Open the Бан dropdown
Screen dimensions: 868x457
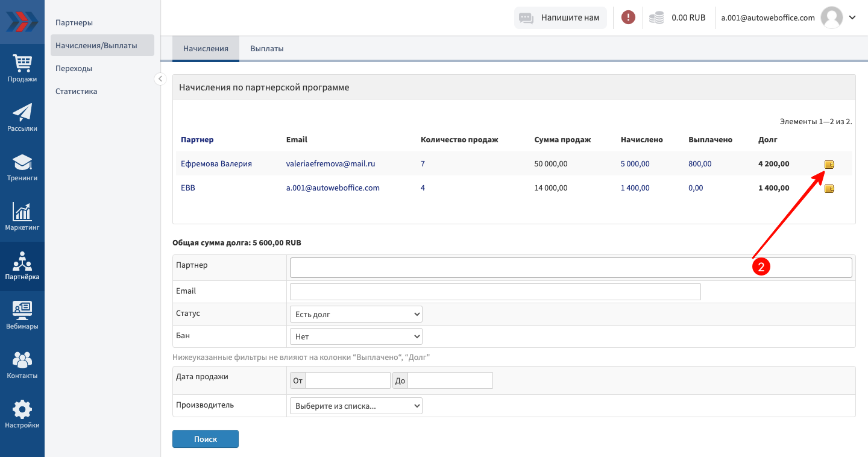[356, 336]
